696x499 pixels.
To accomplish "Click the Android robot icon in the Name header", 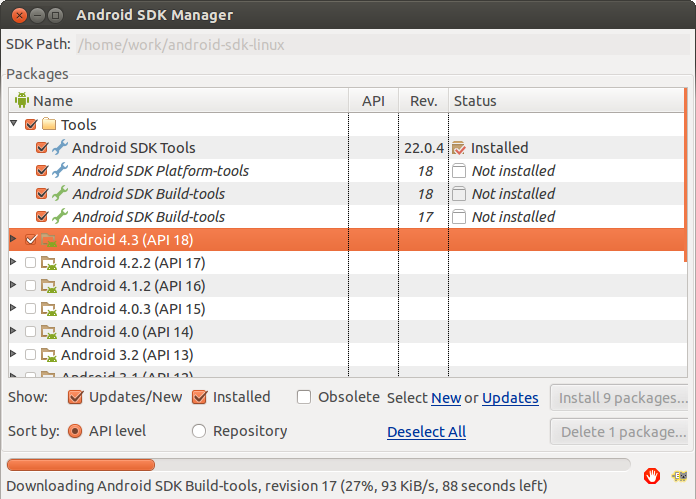I will (x=22, y=101).
